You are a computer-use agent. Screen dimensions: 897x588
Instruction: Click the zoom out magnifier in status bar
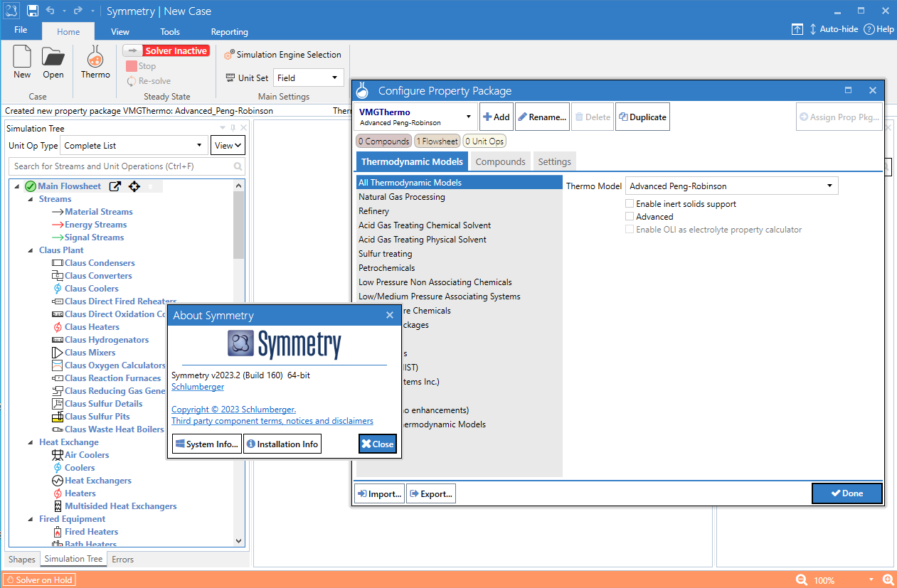[x=802, y=579]
